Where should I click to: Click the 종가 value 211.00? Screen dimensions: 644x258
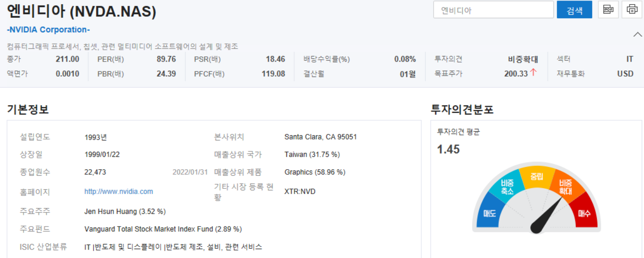click(x=67, y=59)
